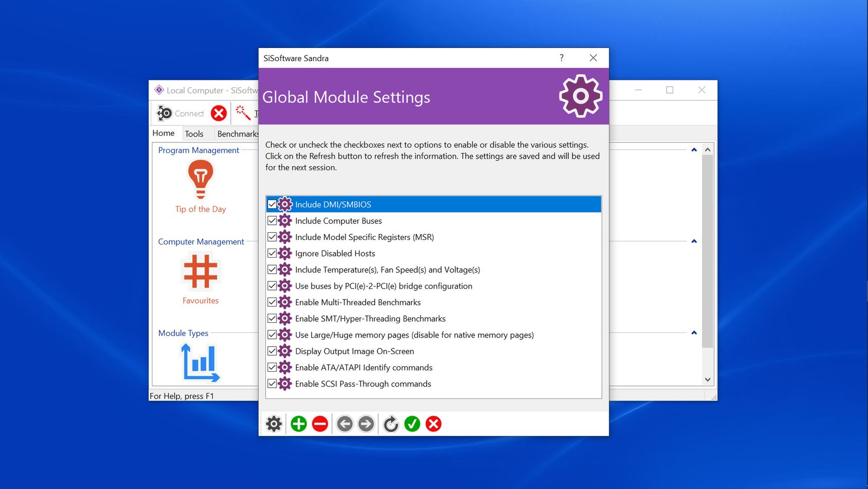Select Display Output Image On-Screen row text
868x489 pixels.
(x=354, y=351)
